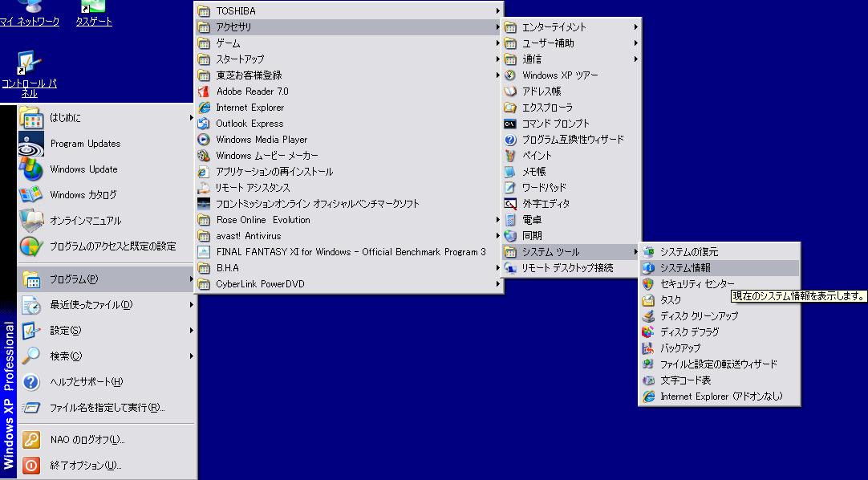The width and height of the screenshot is (868, 480).
Task: Click the システムの復元 icon
Action: pyautogui.click(x=647, y=252)
